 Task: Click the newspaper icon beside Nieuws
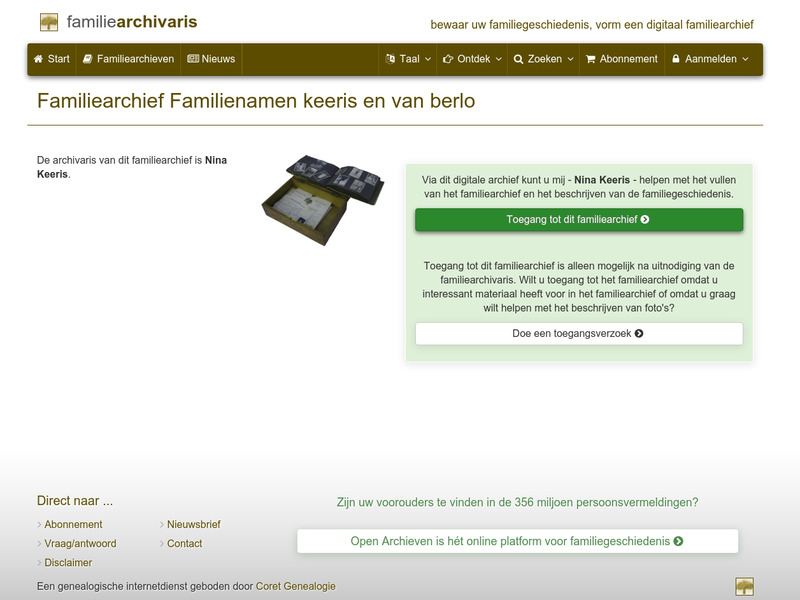(193, 59)
